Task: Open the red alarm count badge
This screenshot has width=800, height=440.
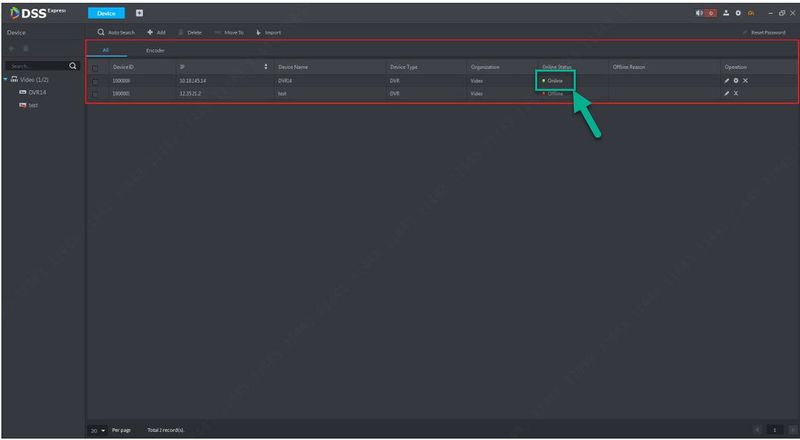Action: tap(711, 13)
